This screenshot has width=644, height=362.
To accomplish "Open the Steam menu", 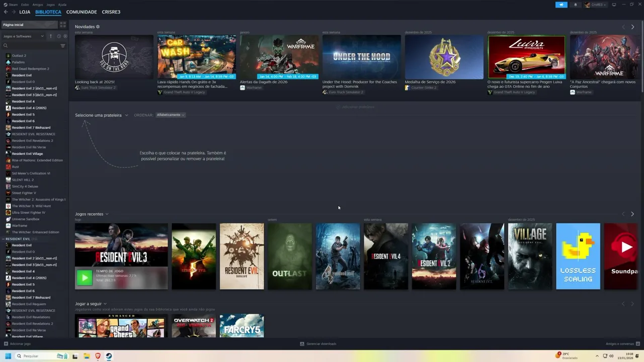I will 13,5.
